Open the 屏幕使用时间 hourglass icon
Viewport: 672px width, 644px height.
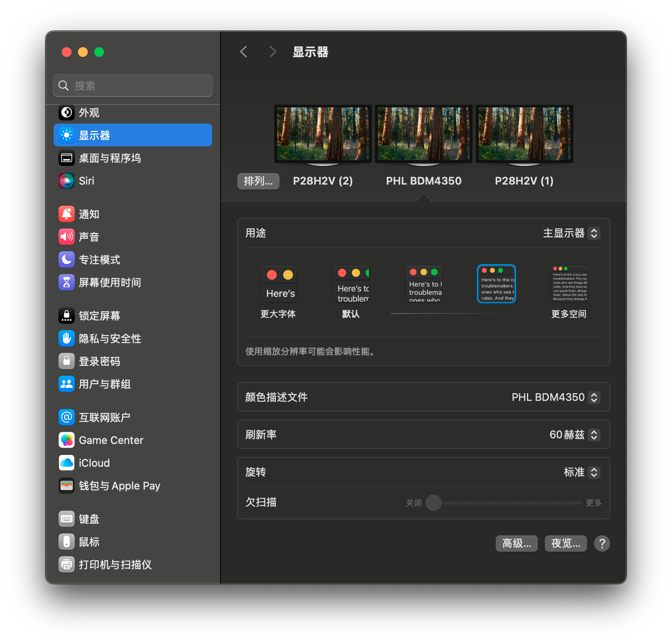click(x=67, y=282)
